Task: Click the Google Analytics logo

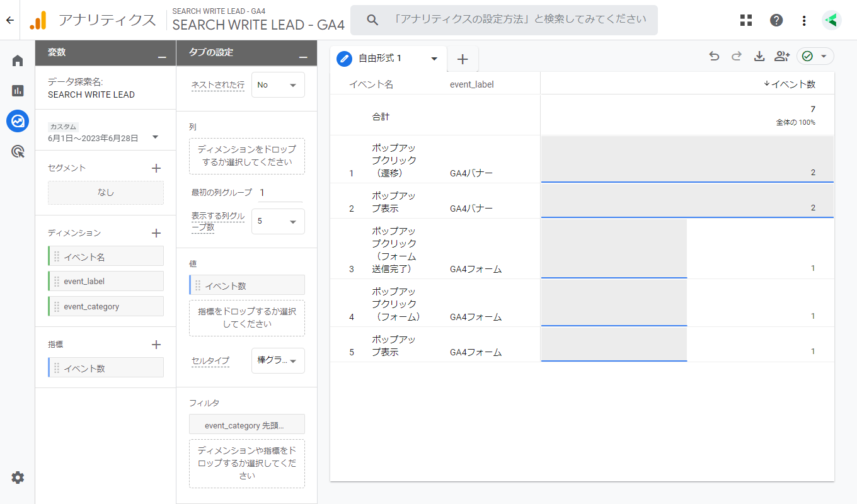Action: (x=38, y=20)
